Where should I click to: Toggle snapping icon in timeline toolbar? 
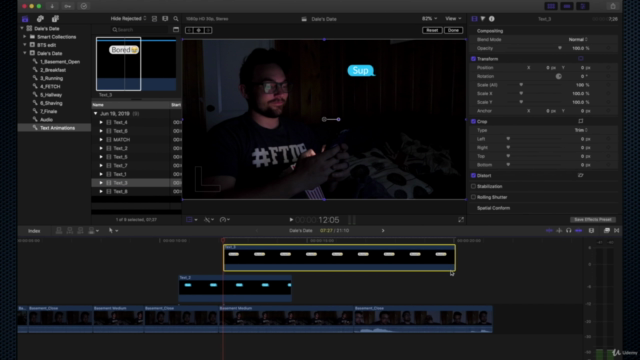tap(578, 231)
